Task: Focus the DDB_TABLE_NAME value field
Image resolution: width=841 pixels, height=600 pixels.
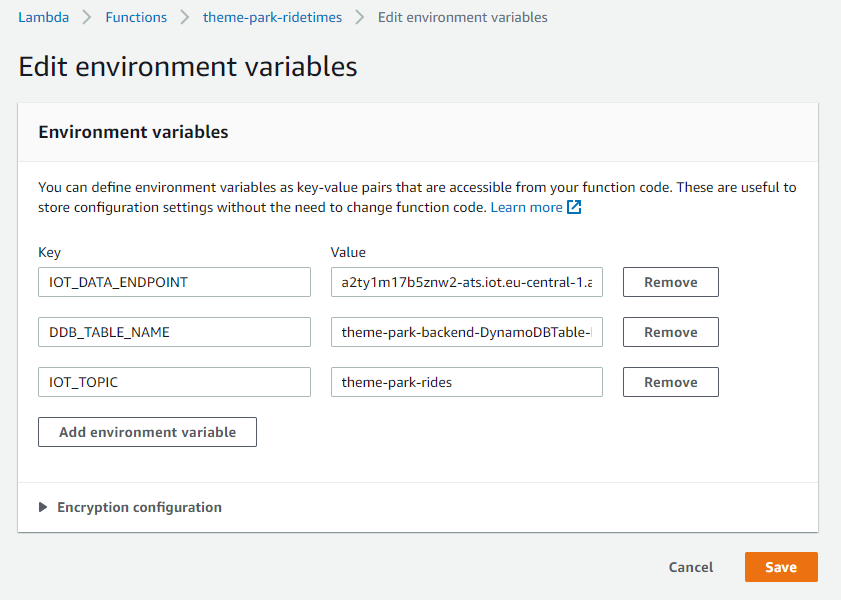Action: (x=466, y=331)
